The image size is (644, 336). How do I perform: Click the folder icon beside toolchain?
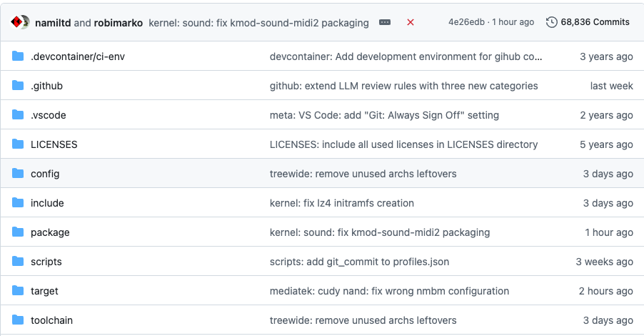pos(18,320)
